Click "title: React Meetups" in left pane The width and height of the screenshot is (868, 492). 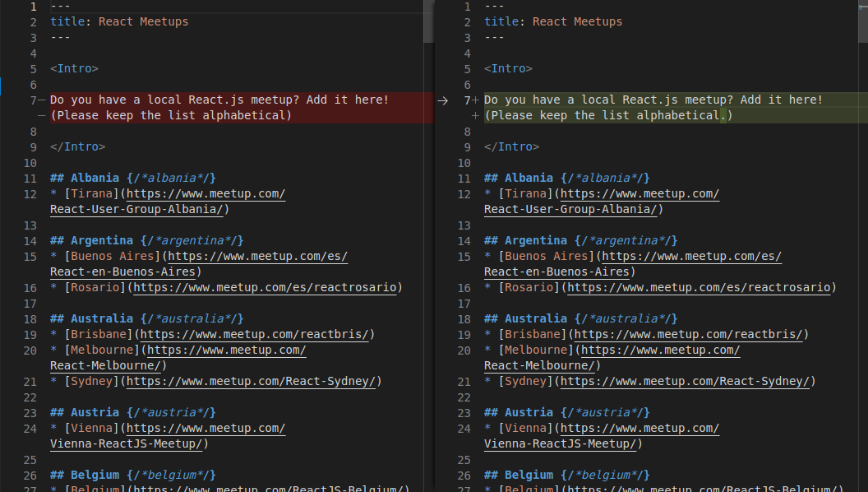(x=119, y=21)
